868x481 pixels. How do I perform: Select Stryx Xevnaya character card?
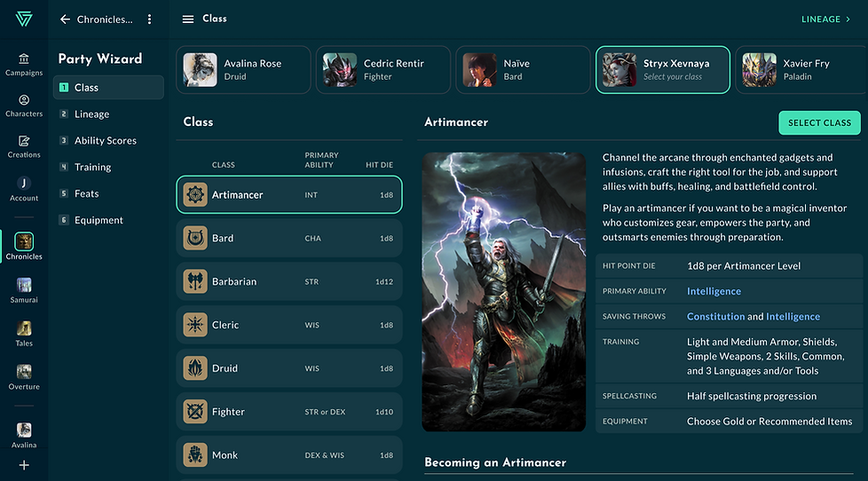663,70
